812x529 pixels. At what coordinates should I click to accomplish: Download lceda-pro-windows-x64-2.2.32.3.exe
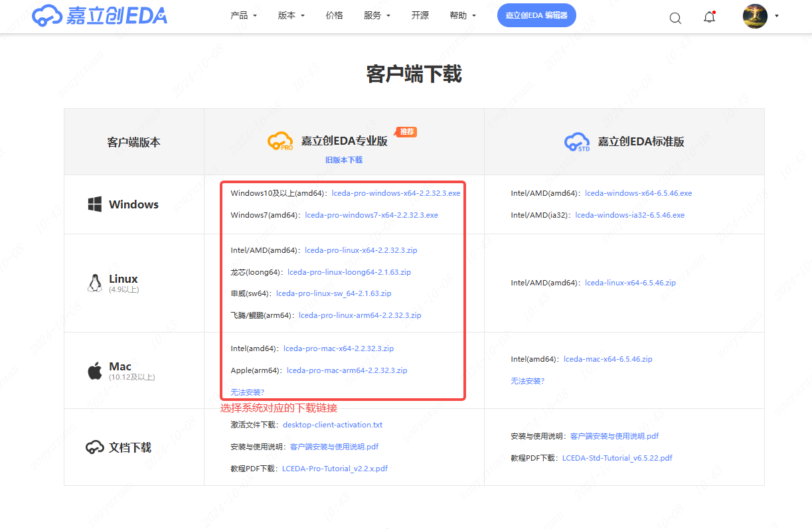coord(396,193)
